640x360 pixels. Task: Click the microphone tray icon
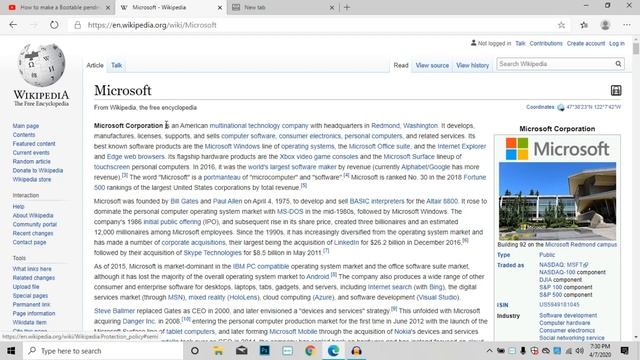click(x=523, y=351)
